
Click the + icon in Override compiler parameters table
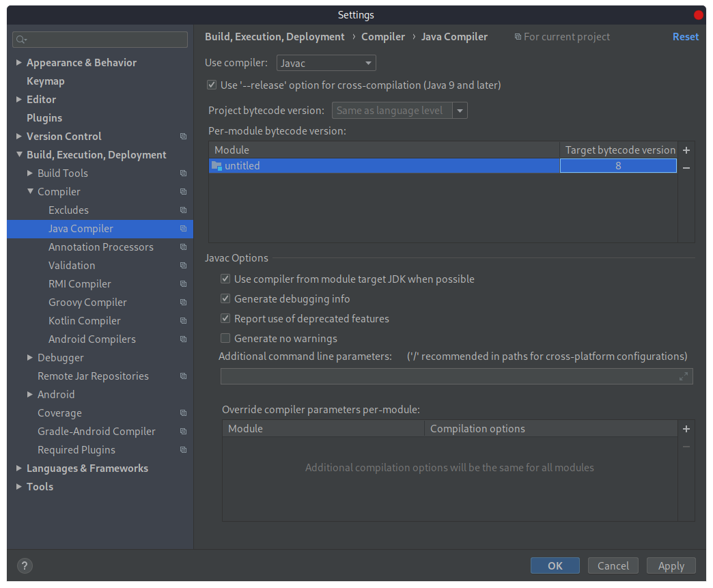pyautogui.click(x=686, y=429)
